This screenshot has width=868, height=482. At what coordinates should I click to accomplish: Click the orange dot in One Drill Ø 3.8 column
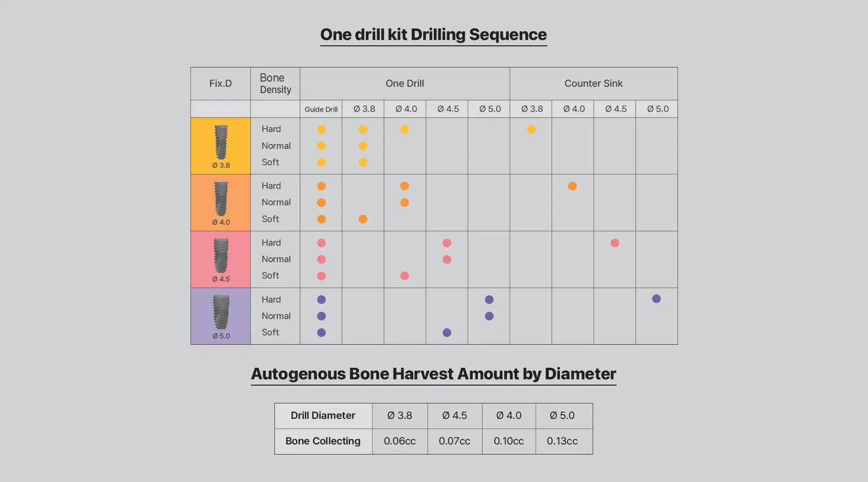coord(363,219)
